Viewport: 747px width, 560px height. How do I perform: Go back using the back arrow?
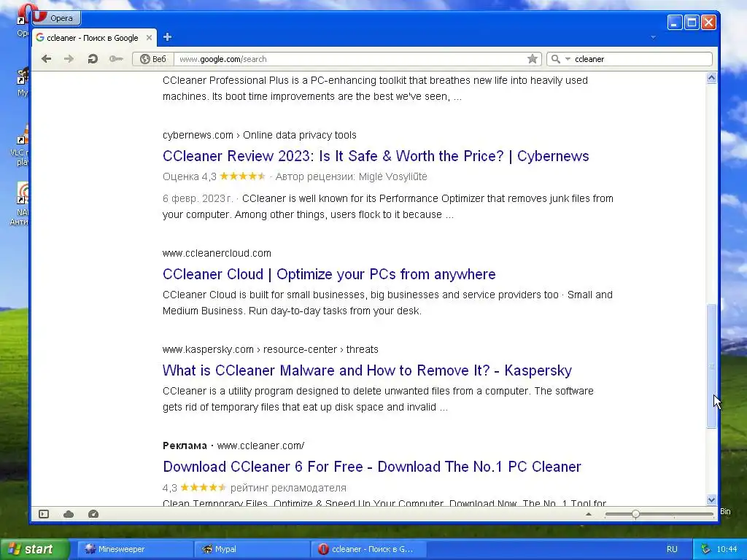pos(46,59)
